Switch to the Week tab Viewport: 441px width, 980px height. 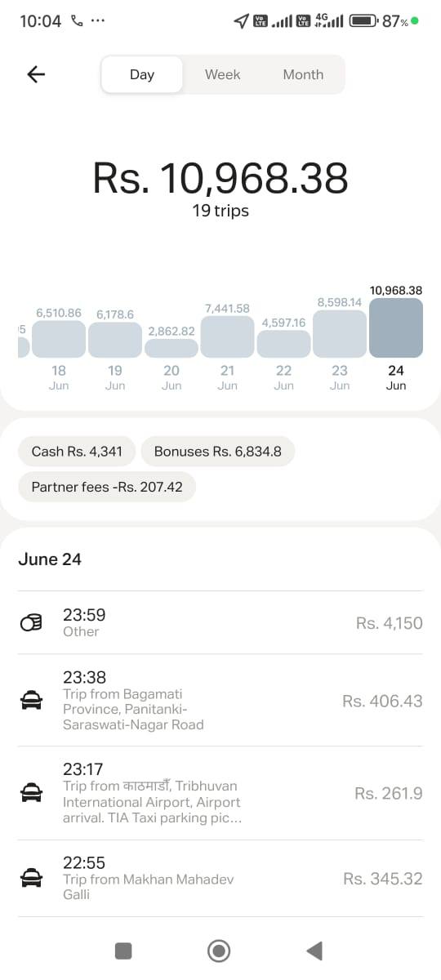tap(222, 74)
